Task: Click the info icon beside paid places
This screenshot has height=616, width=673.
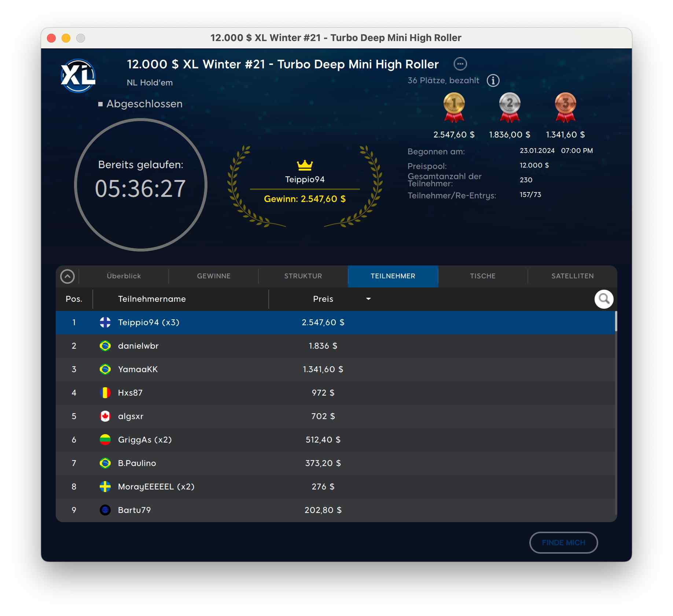Action: coord(493,80)
